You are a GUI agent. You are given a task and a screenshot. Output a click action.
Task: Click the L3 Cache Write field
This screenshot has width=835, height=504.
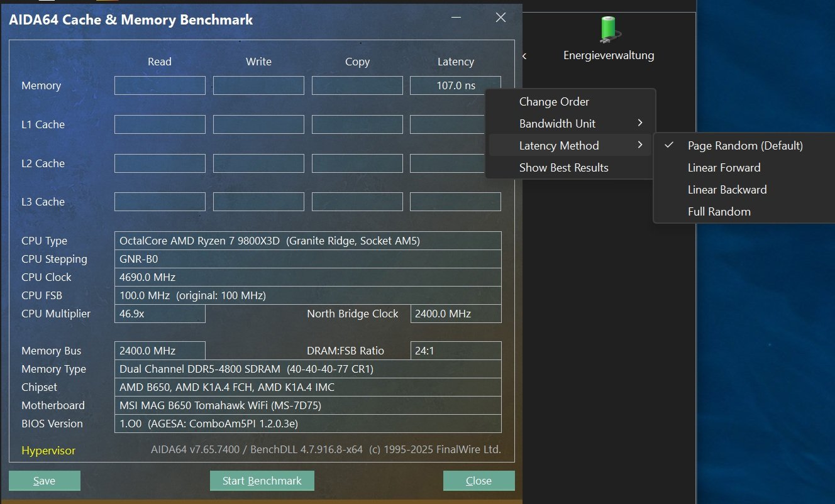click(x=258, y=202)
